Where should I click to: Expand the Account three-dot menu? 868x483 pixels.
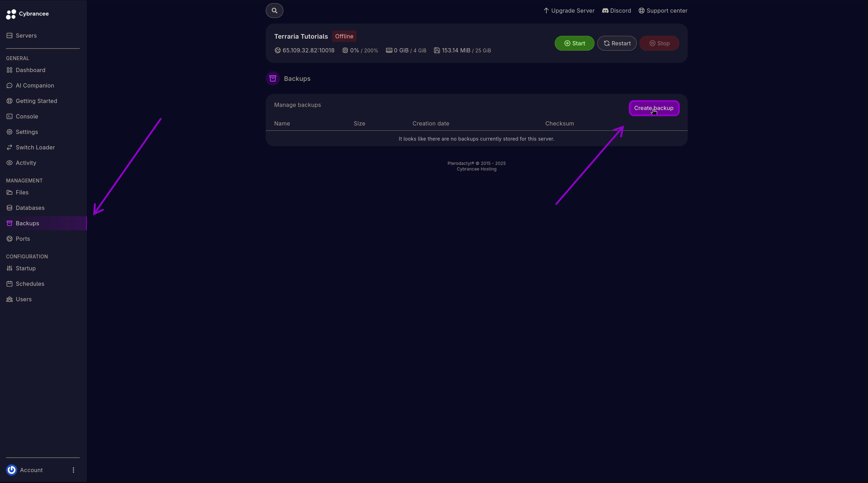click(73, 470)
